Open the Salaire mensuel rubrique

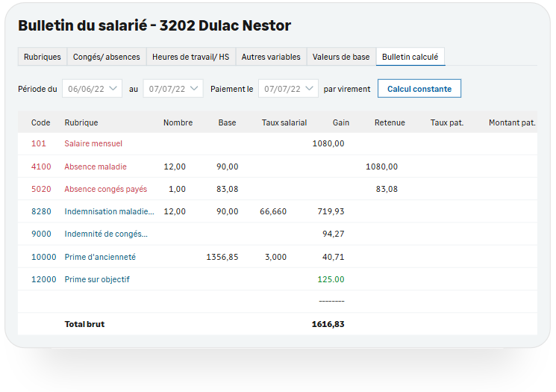[93, 143]
